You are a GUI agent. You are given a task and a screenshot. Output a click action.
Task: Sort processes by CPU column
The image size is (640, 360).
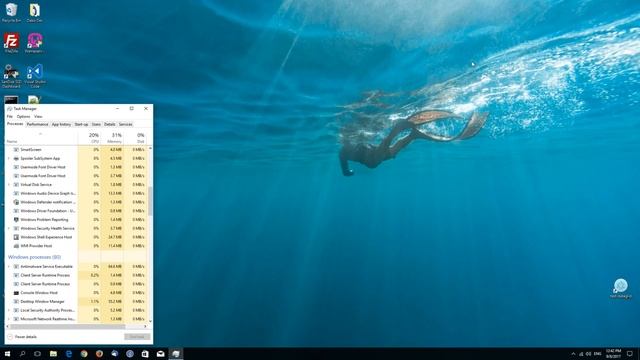[x=89, y=138]
